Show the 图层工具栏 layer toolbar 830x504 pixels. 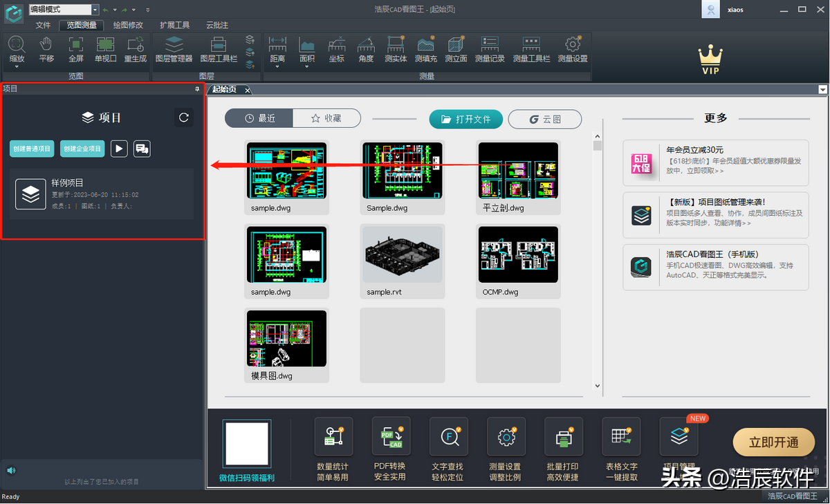[219, 50]
